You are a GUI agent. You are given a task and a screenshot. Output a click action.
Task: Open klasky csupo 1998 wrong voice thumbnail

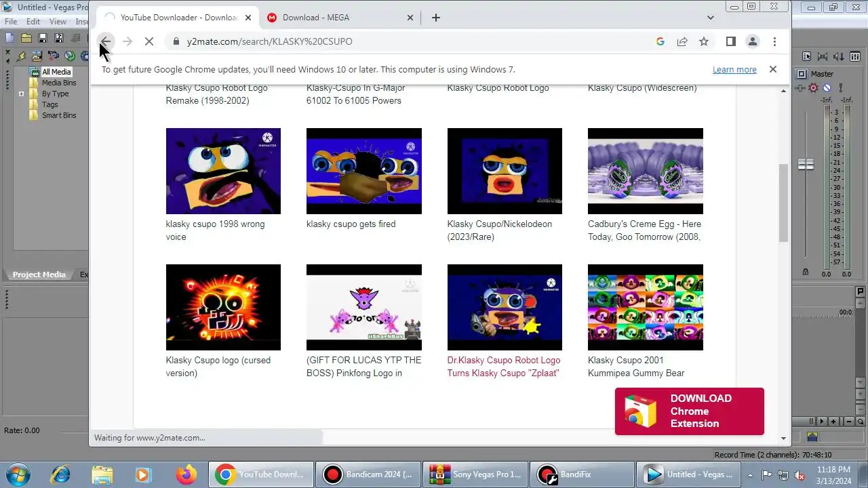pos(223,171)
